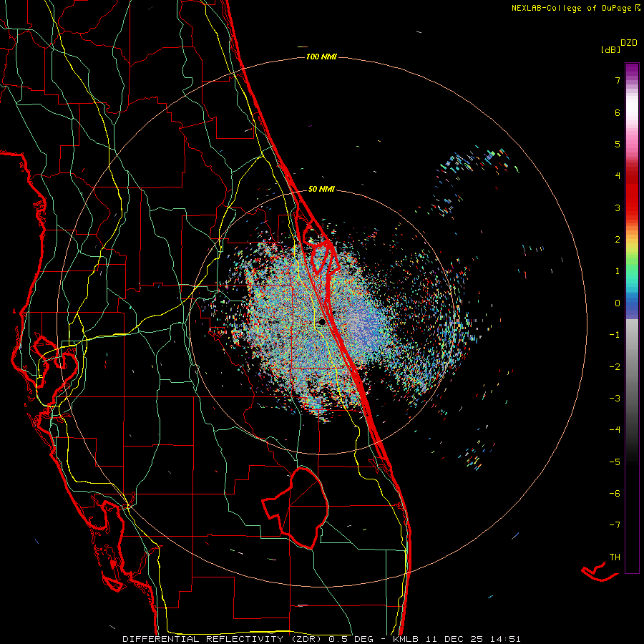Screen dimensions: 644x644
Task: Click the -4 value on the dB scale
Action: pos(615,430)
